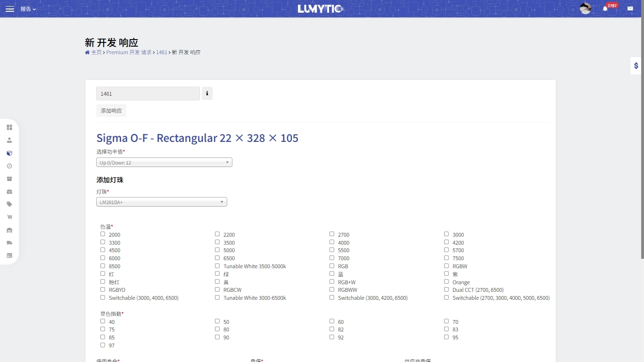Enable the RGBW color option checkbox
The height and width of the screenshot is (362, 644).
click(446, 266)
